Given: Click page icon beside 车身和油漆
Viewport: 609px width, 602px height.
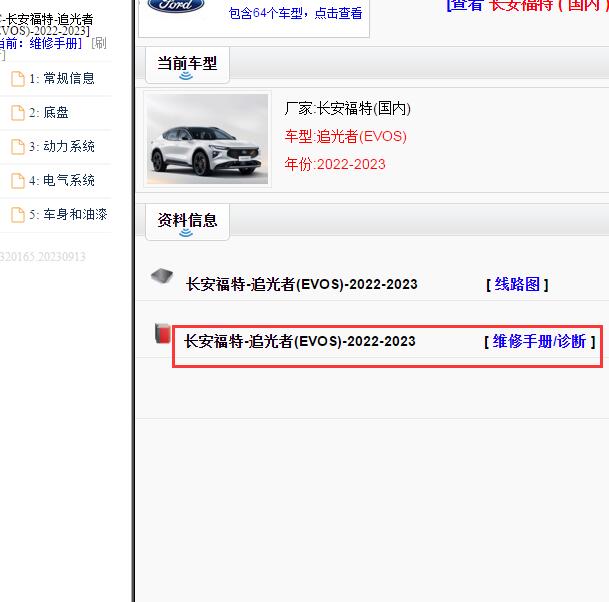Looking at the screenshot, I should point(17,215).
